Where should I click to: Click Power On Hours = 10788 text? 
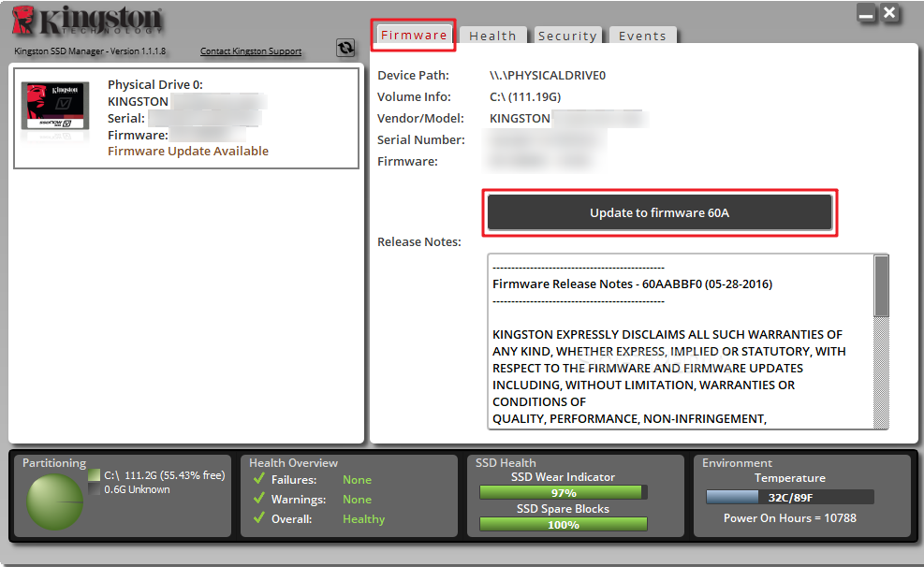coord(789,518)
